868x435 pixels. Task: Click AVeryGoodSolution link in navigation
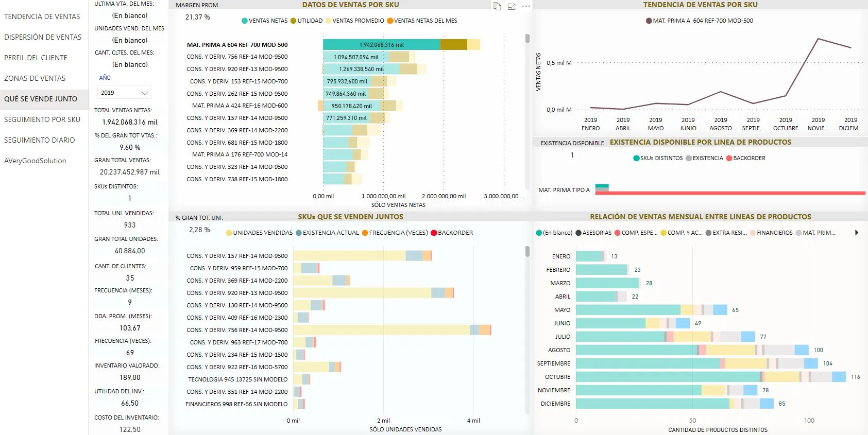[x=35, y=161]
